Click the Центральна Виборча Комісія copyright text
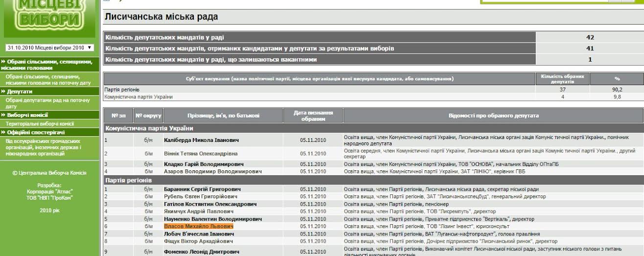 [x=49, y=173]
